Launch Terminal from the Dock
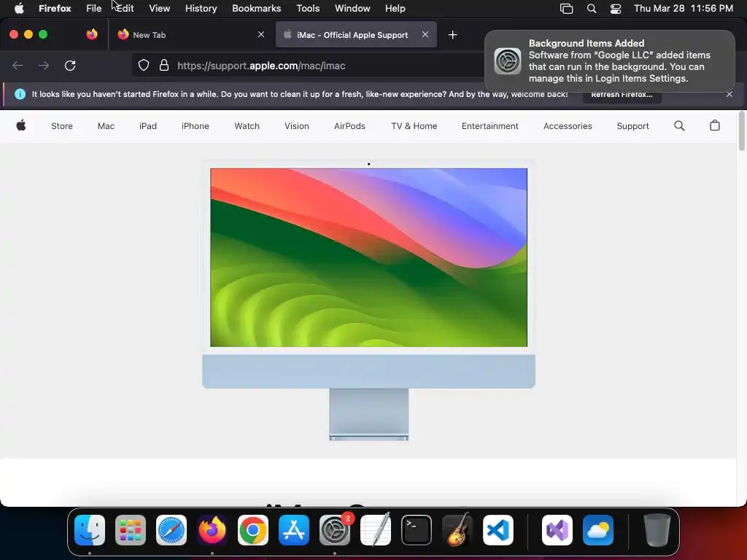 point(417,530)
